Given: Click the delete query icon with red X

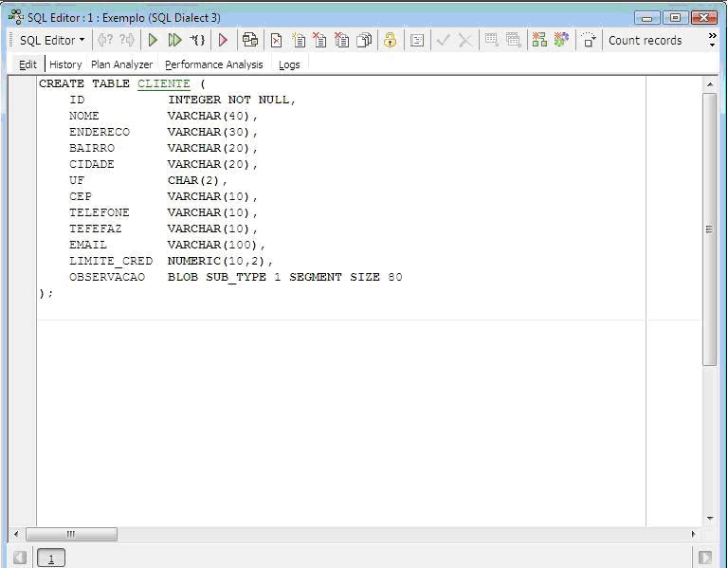Looking at the screenshot, I should pyautogui.click(x=320, y=40).
